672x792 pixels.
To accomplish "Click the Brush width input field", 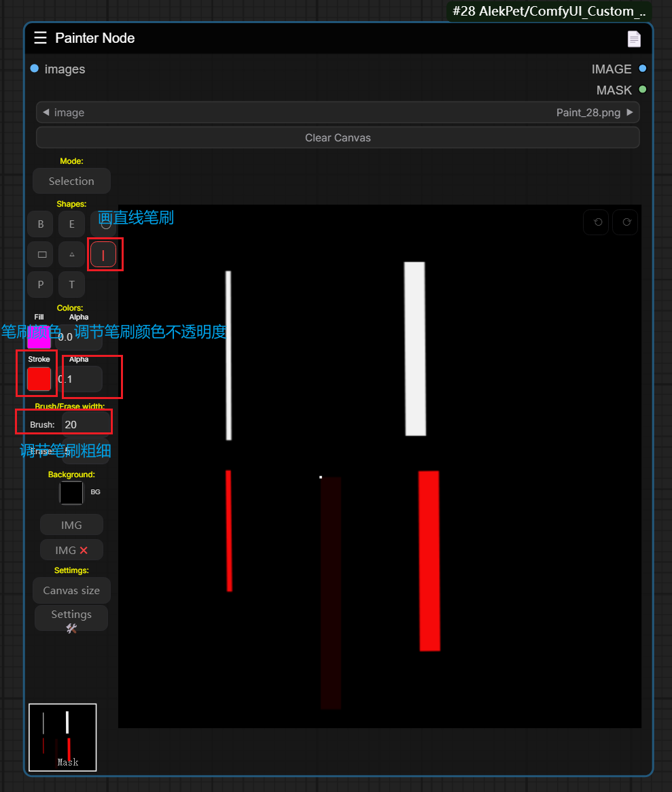I will pos(85,424).
